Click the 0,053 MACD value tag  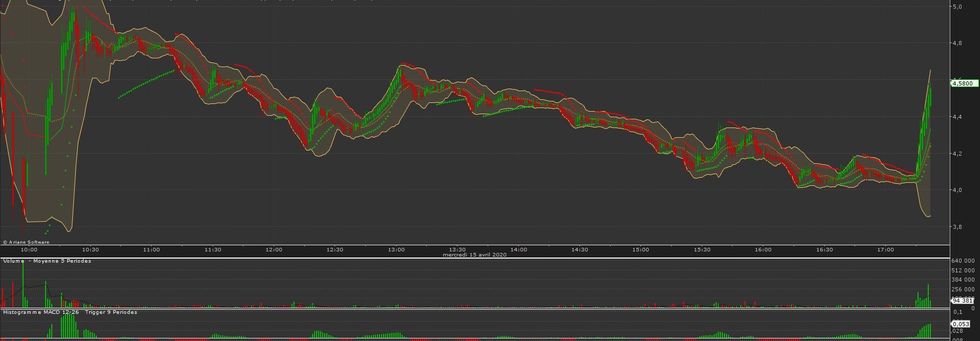961,324
